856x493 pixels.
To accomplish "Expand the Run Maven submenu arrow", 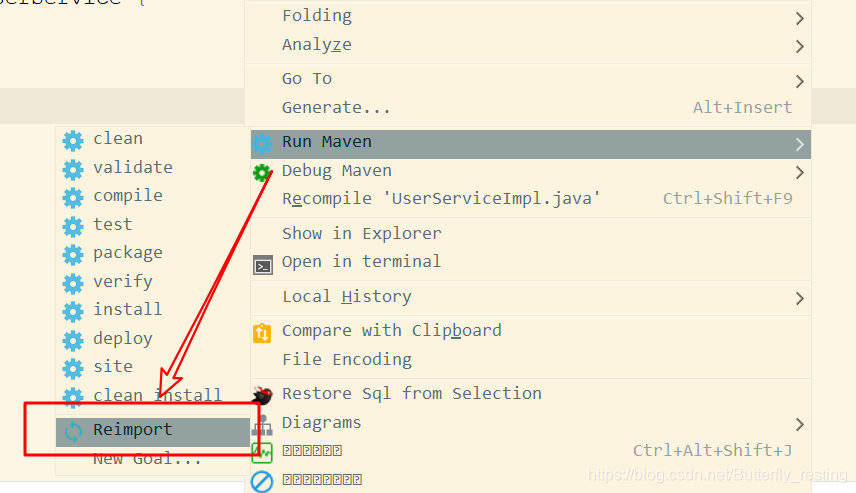I will coord(799,144).
